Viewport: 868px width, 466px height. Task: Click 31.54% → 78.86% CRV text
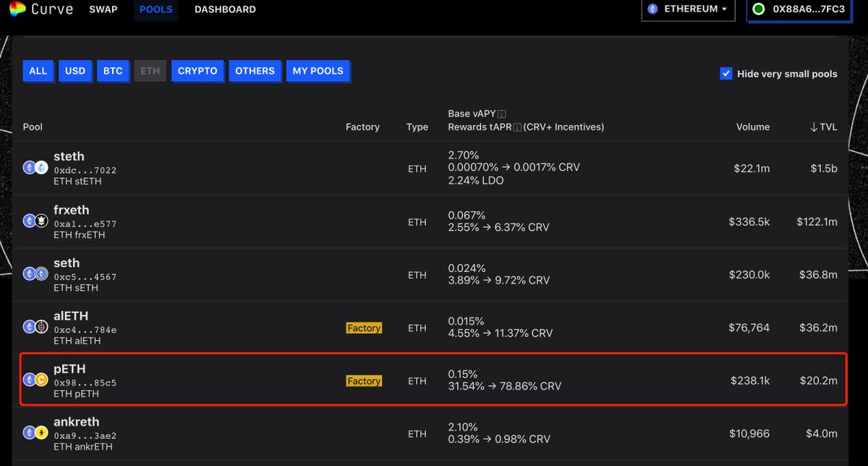(504, 386)
